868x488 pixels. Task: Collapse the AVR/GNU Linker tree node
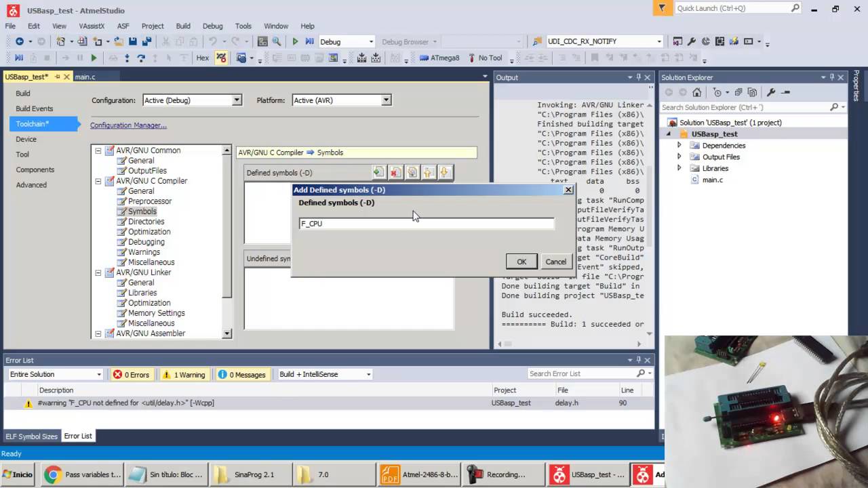98,272
